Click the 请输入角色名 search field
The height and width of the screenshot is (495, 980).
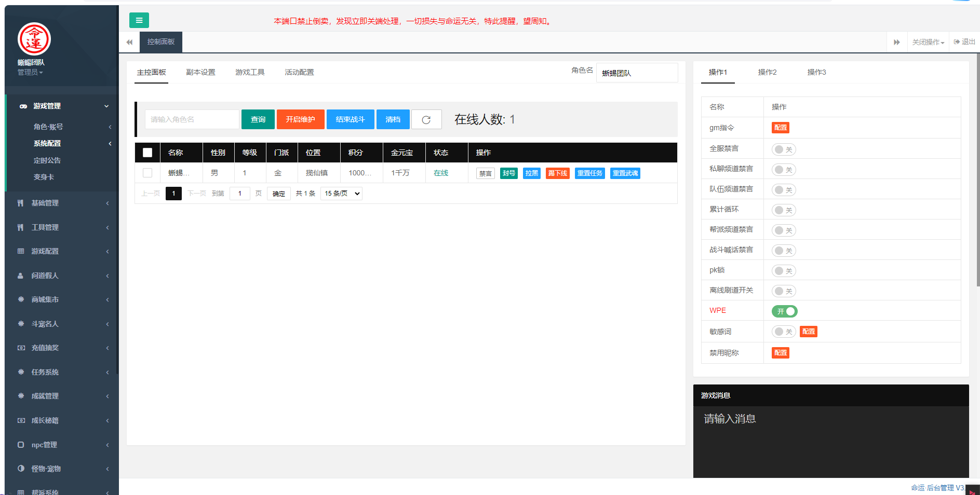pos(192,119)
